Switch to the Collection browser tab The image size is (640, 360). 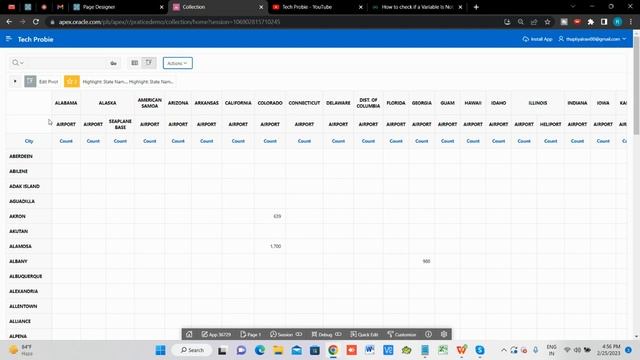218,7
